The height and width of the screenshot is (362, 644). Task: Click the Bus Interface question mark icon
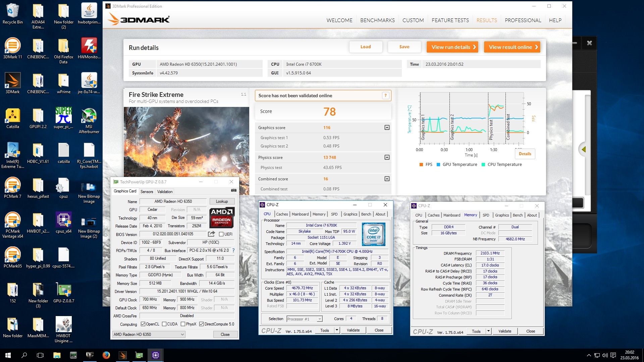click(233, 250)
